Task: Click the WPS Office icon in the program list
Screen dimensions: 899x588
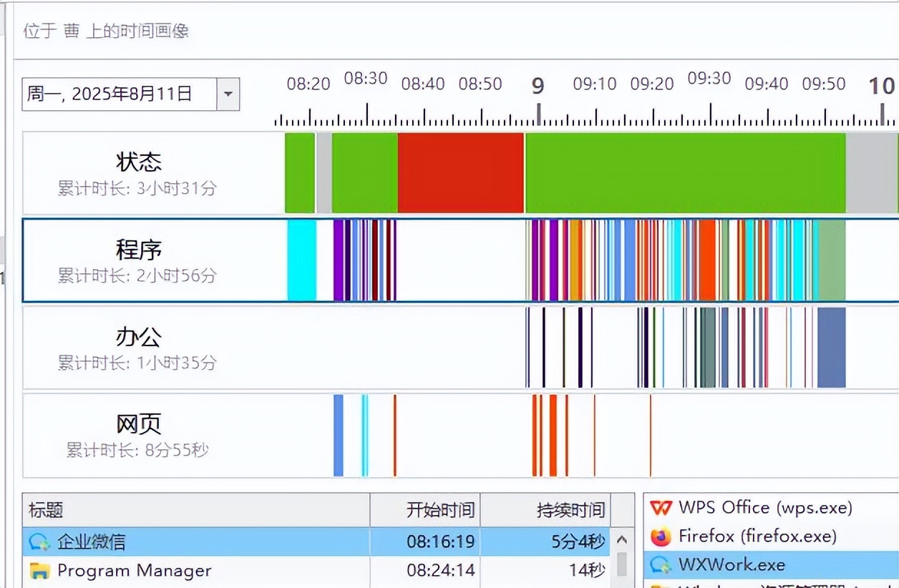Action: pos(661,508)
